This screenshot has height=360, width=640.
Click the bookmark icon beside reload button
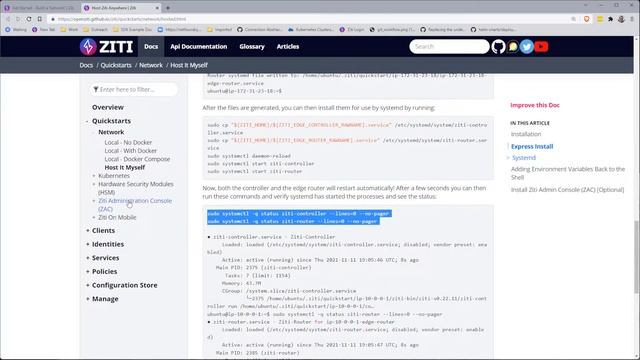point(40,19)
